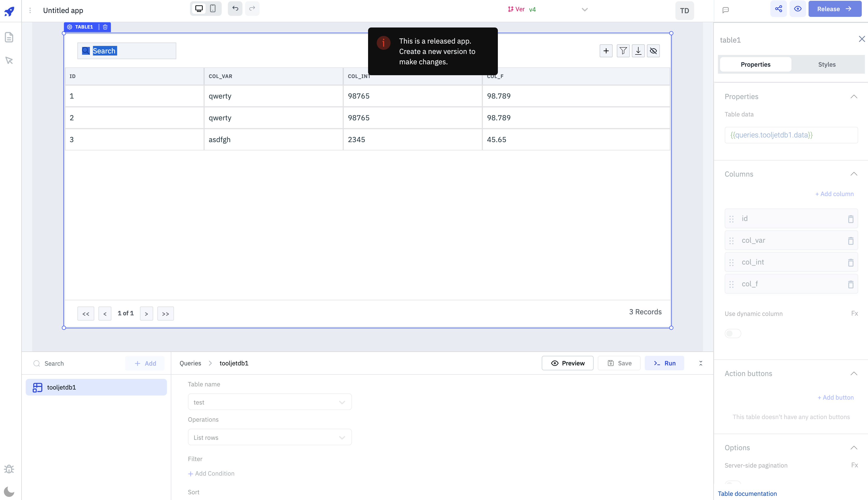Delete TABLE1 using the trash icon
The width and height of the screenshot is (868, 500).
[105, 27]
